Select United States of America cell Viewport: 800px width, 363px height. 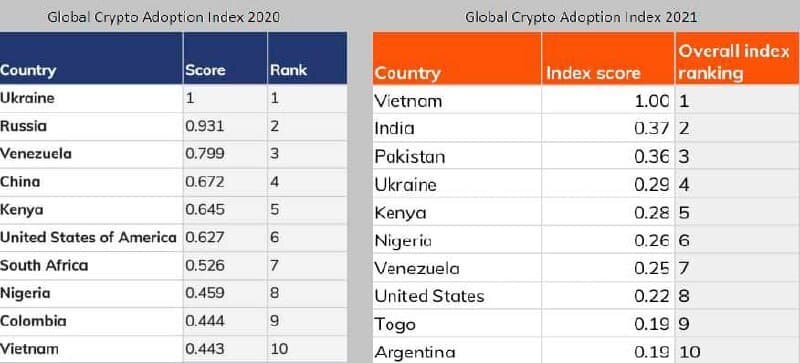point(91,238)
